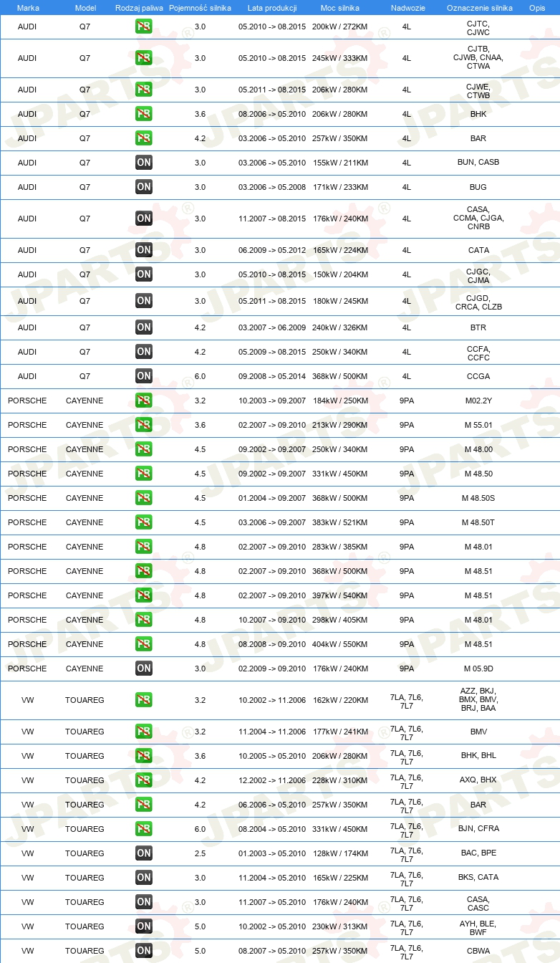Click the Marka column header
Image resolution: width=560 pixels, height=963 pixels.
[x=28, y=7]
